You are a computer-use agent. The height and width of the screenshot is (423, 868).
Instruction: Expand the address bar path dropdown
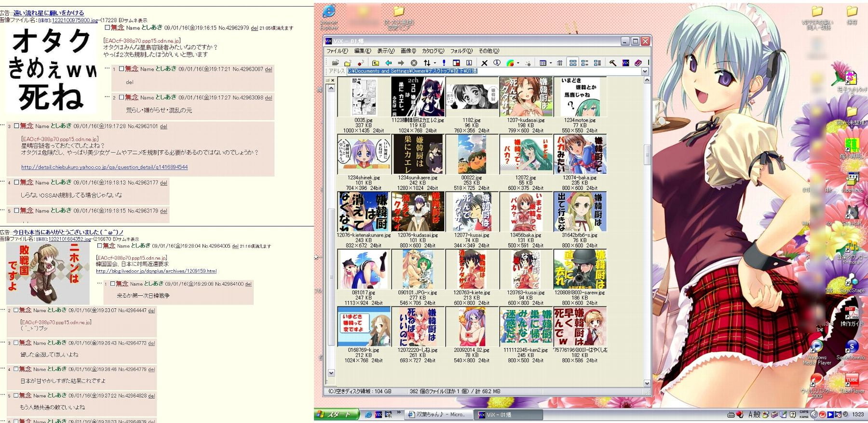point(645,71)
